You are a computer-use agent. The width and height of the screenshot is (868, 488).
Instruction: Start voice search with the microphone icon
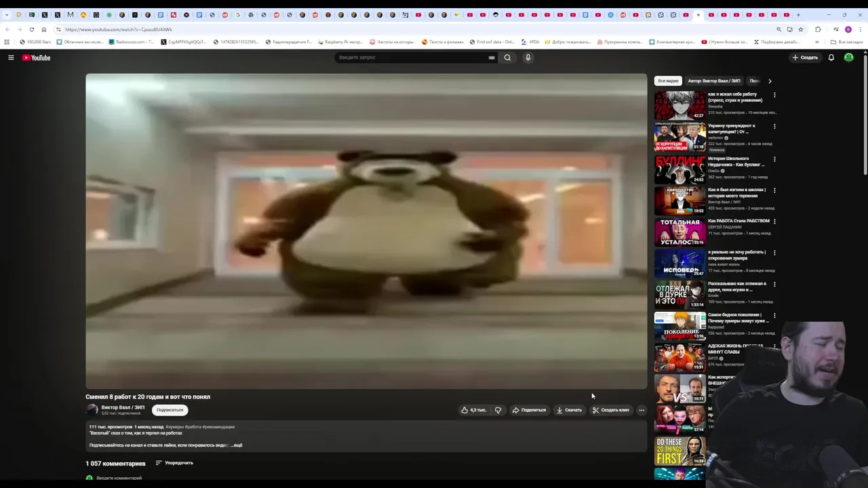click(x=528, y=58)
